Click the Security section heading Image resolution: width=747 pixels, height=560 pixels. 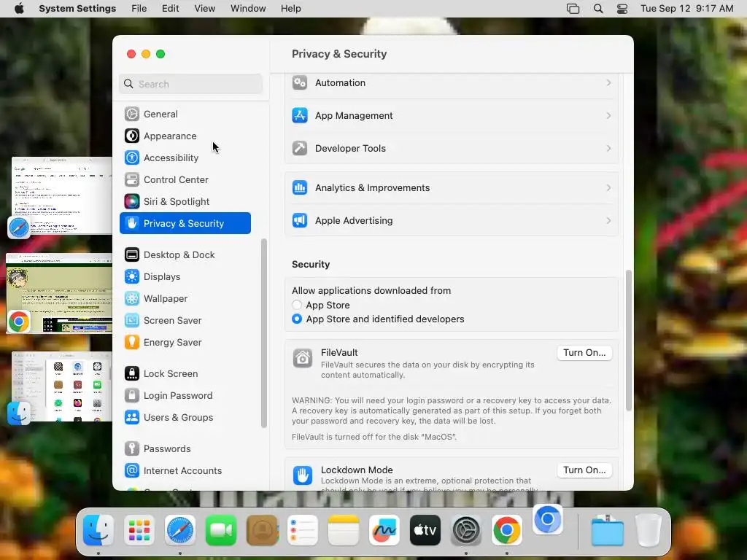pos(311,264)
